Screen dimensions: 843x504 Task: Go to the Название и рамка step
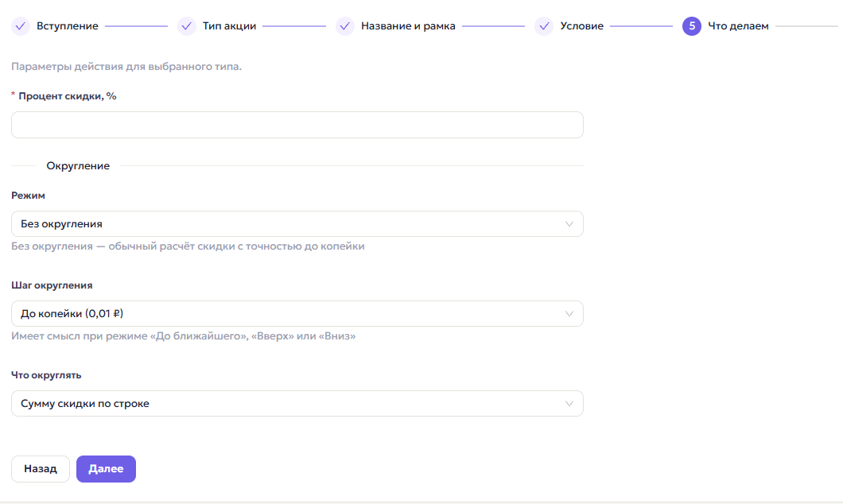click(x=408, y=25)
